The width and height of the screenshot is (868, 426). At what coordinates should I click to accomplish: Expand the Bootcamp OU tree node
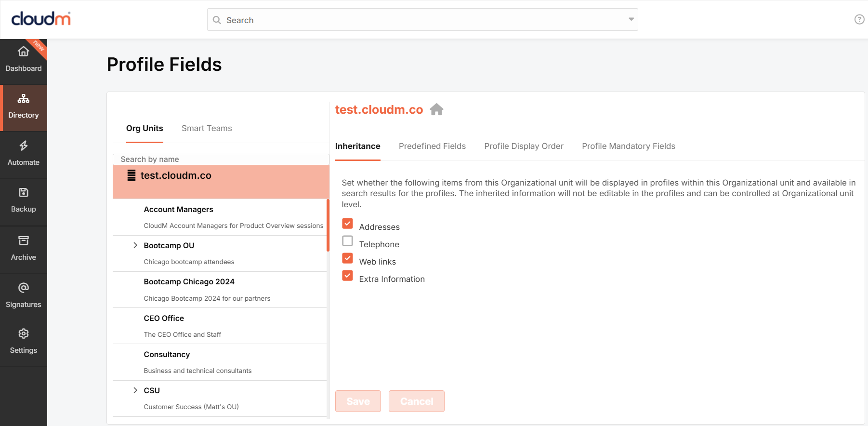pos(135,245)
